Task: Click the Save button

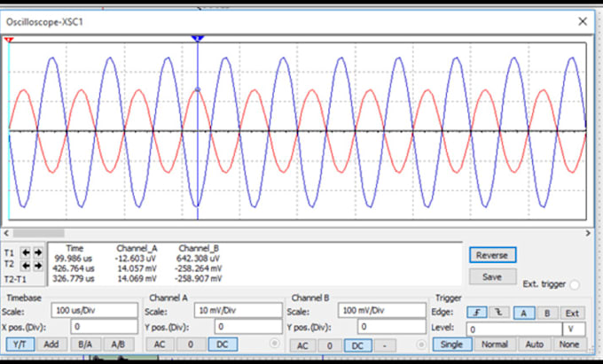Action: pos(493,277)
